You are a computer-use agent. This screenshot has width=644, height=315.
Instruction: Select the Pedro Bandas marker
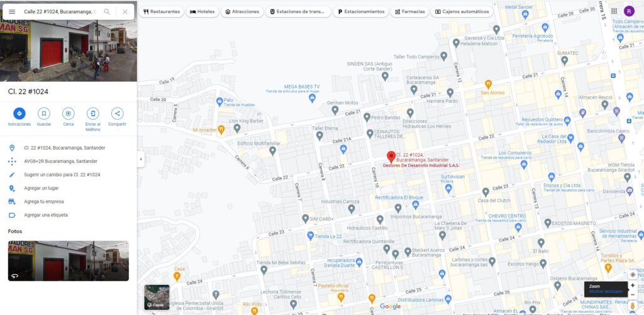coord(367,118)
